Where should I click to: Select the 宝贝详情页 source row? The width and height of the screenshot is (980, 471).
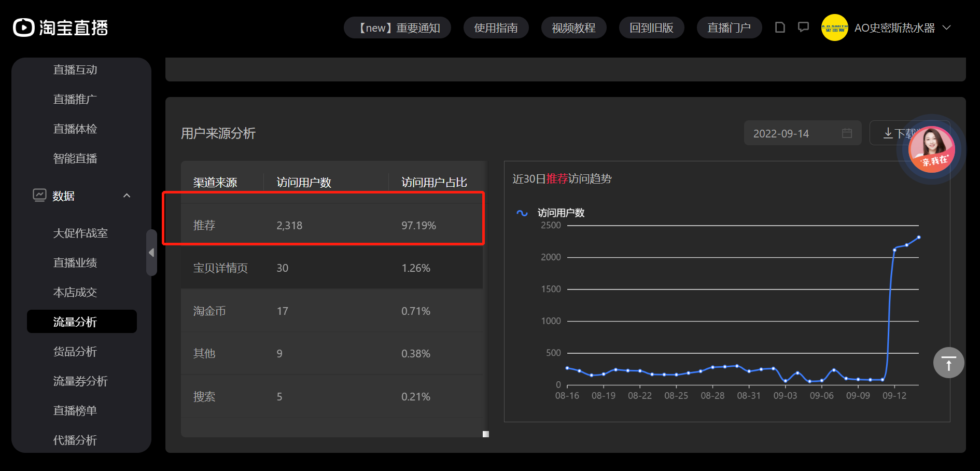[332, 268]
